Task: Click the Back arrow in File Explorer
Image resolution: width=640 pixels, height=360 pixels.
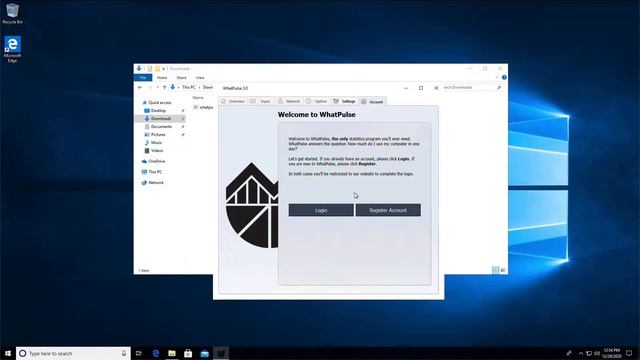Action: coord(140,87)
